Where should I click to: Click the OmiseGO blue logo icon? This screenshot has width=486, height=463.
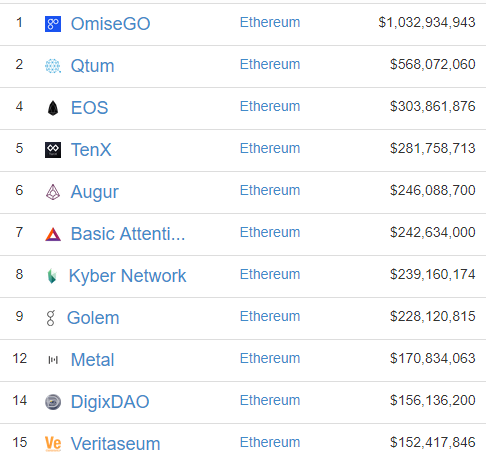pos(53,24)
